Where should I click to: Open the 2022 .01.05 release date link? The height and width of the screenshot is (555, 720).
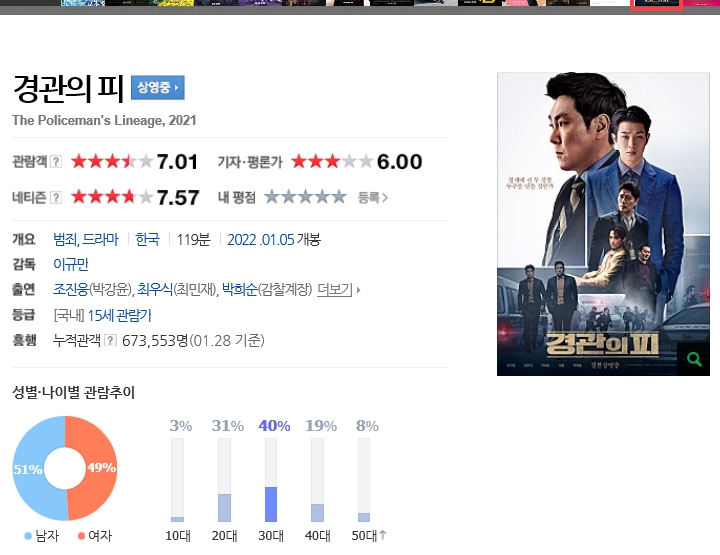pyautogui.click(x=260, y=240)
